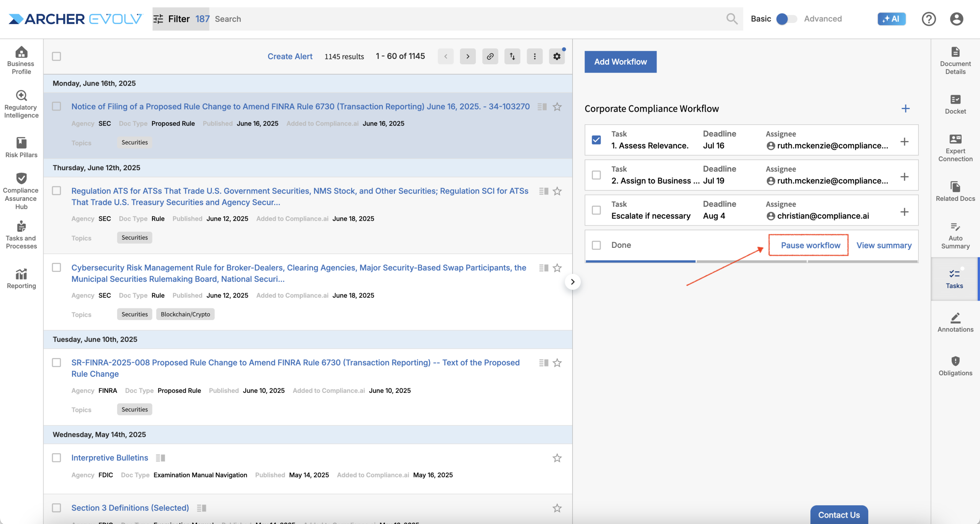Open reader view icon for Regulation ATS
The width and height of the screenshot is (980, 524).
[544, 191]
